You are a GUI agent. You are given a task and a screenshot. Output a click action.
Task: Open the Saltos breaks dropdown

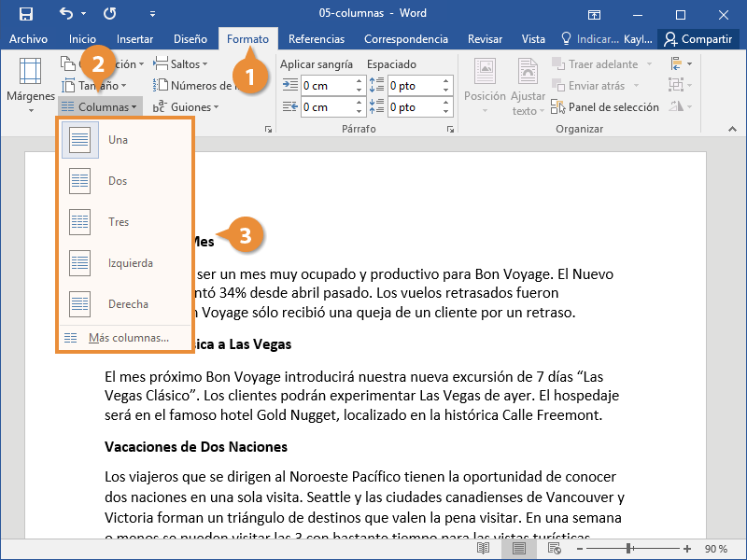click(x=181, y=64)
